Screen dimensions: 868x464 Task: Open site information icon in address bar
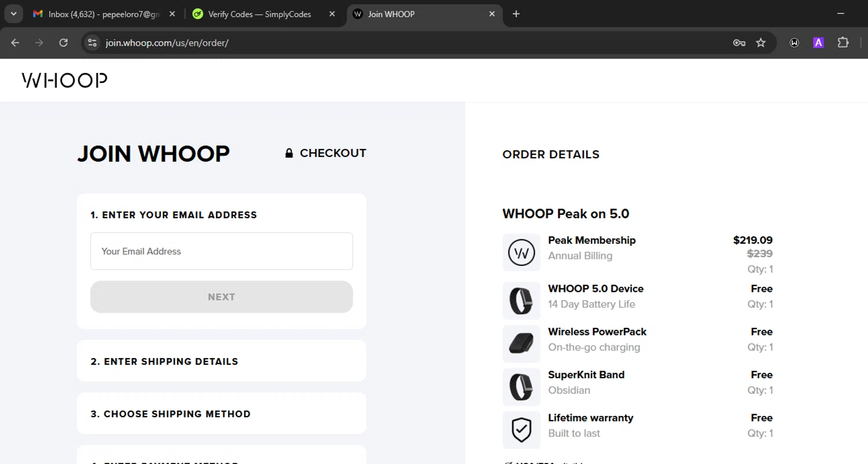point(92,43)
